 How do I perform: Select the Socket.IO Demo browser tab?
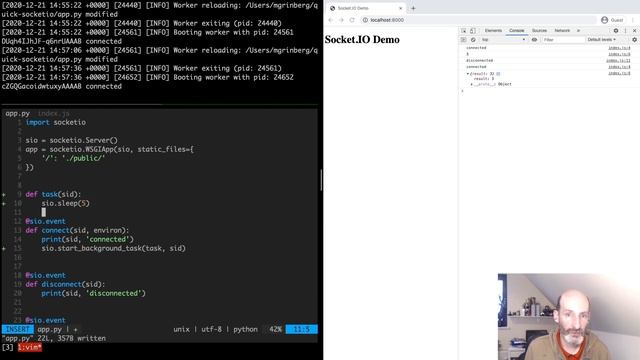tap(365, 8)
